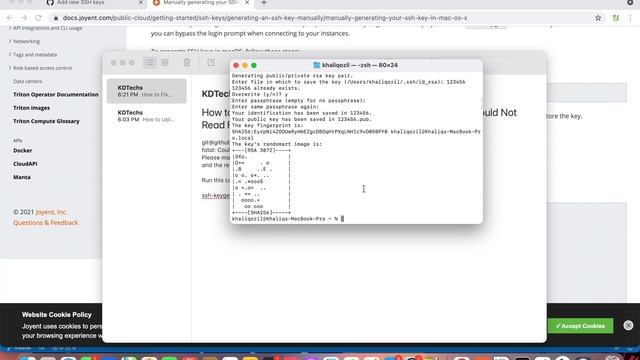Open the browser three-dot menu
640x360 pixels.
pyautogui.click(x=630, y=18)
